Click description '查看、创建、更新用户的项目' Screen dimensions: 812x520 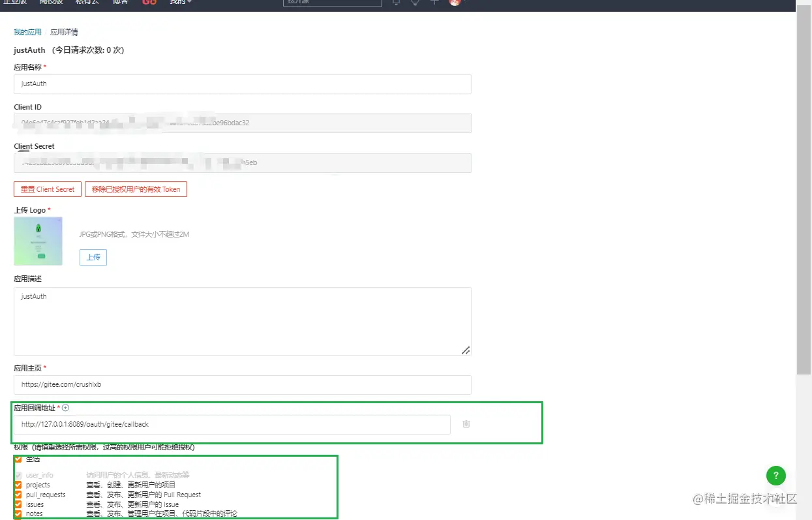[x=131, y=485]
